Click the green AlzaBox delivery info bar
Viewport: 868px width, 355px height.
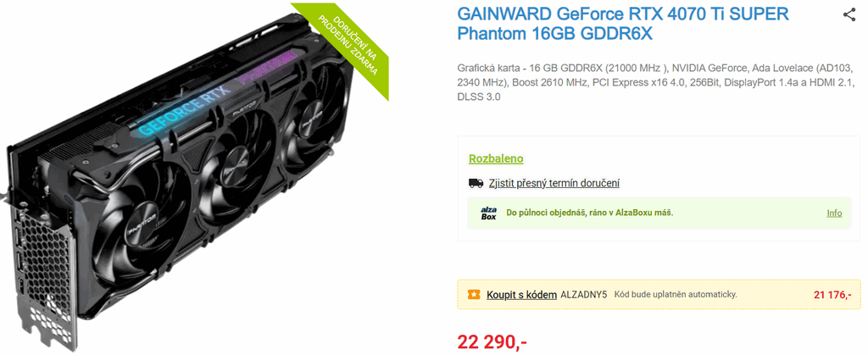(x=659, y=213)
